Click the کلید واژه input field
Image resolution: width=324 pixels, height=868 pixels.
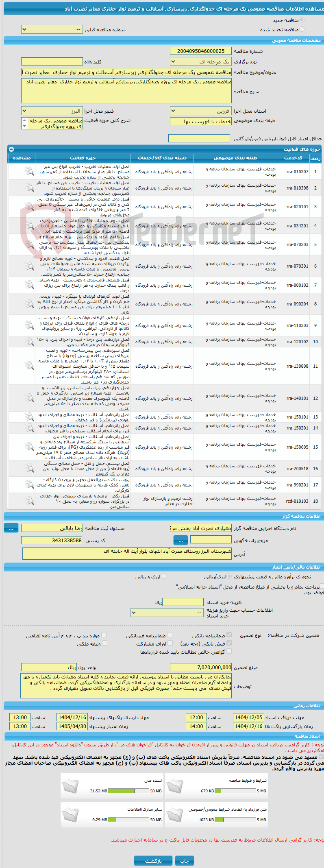[52, 61]
